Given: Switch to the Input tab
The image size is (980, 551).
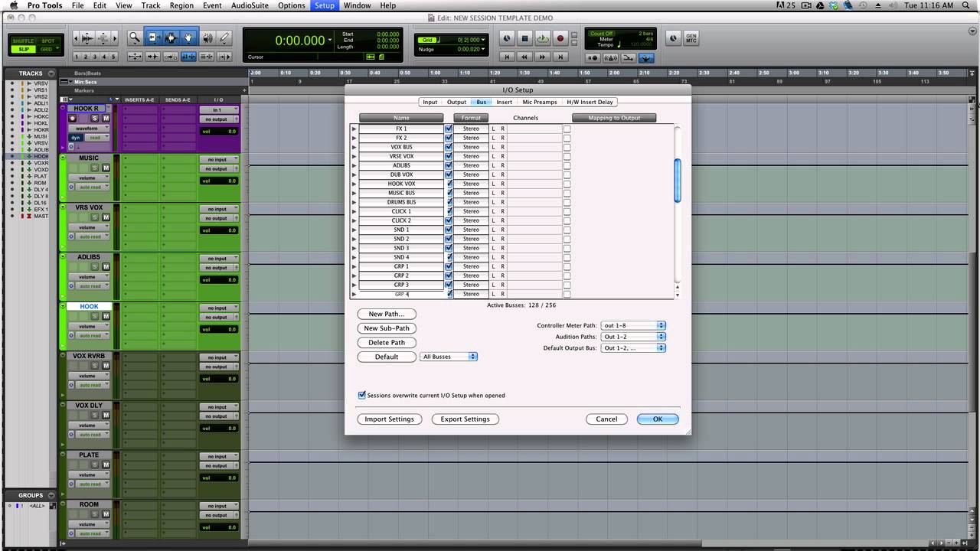Looking at the screenshot, I should pyautogui.click(x=430, y=102).
